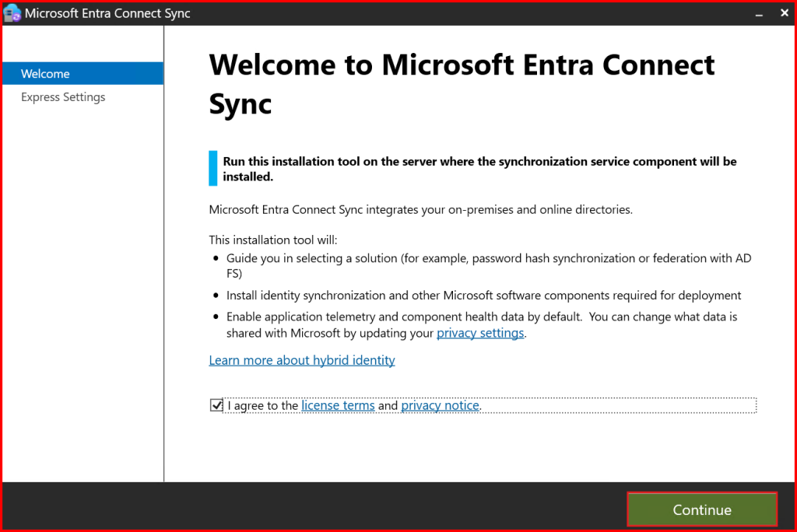
Task: Click the 'I agree to the' label text
Action: pyautogui.click(x=263, y=405)
